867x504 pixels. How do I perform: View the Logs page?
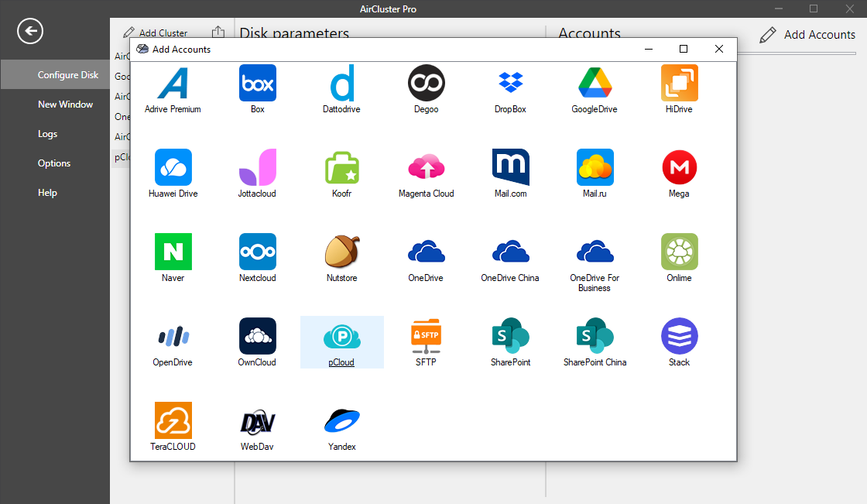(47, 133)
